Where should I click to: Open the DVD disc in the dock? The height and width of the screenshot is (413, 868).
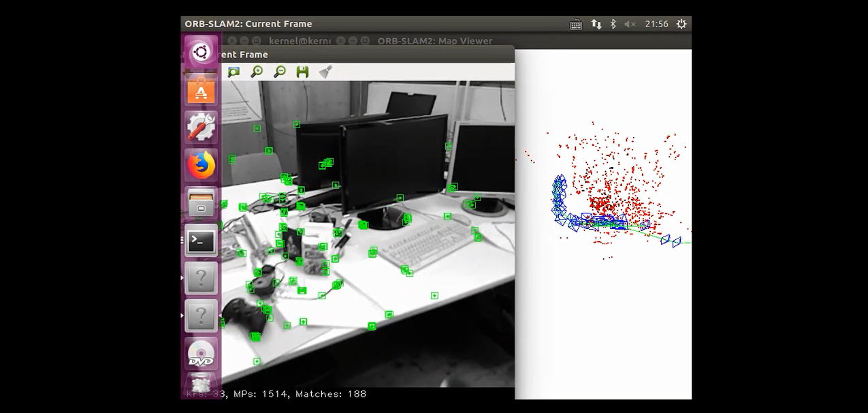coord(201,354)
